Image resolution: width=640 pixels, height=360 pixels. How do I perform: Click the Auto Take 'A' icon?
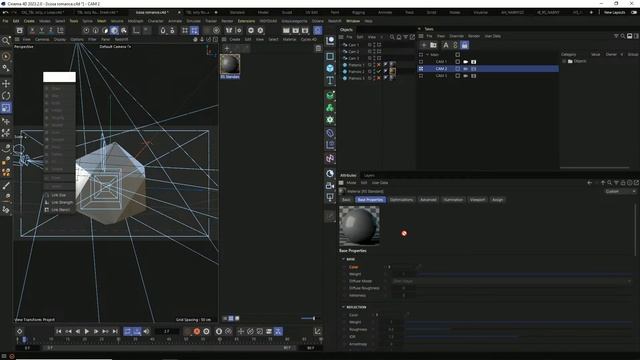pyautogui.click(x=446, y=45)
